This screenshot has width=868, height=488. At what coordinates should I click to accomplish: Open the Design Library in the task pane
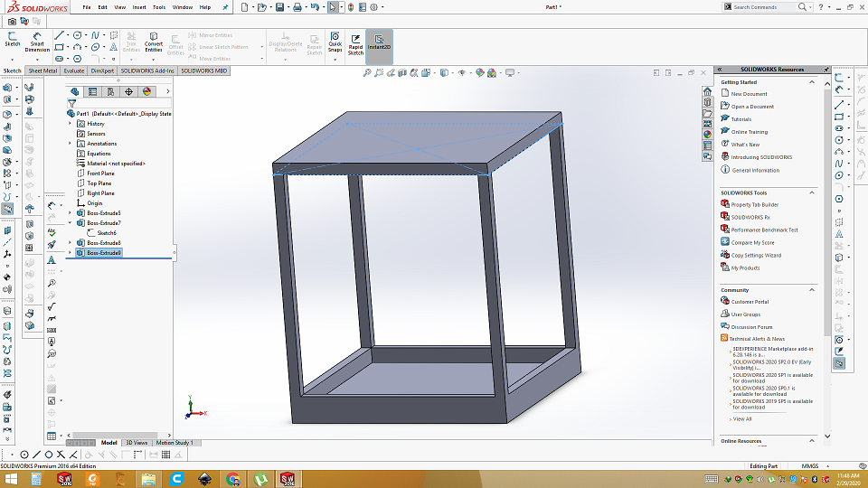707,102
